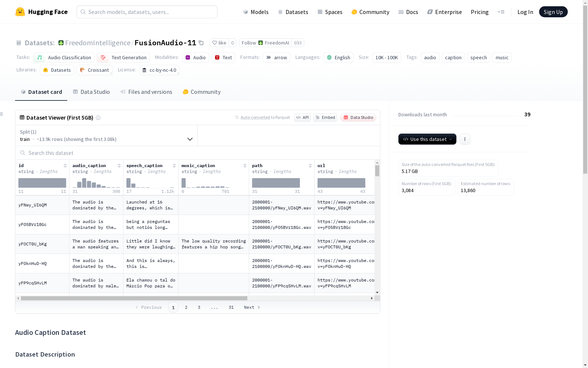The width and height of the screenshot is (588, 368).
Task: Go to Spaces in top navigation
Action: pos(330,12)
